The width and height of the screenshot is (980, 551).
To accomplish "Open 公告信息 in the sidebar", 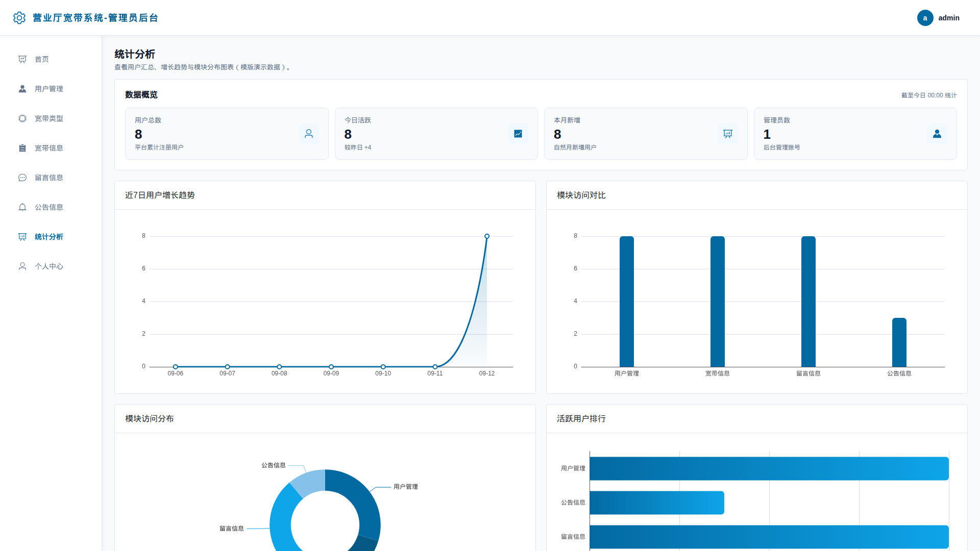I will click(x=51, y=207).
